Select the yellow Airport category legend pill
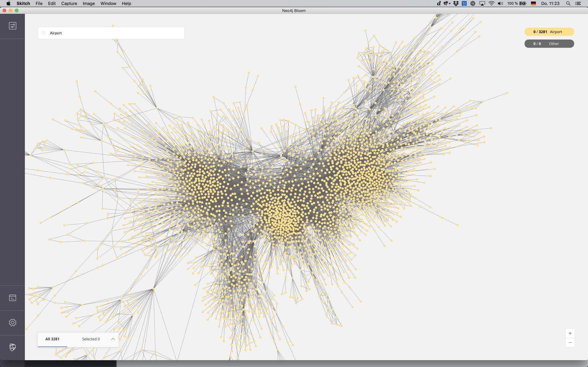This screenshot has height=367, width=588. tap(549, 32)
